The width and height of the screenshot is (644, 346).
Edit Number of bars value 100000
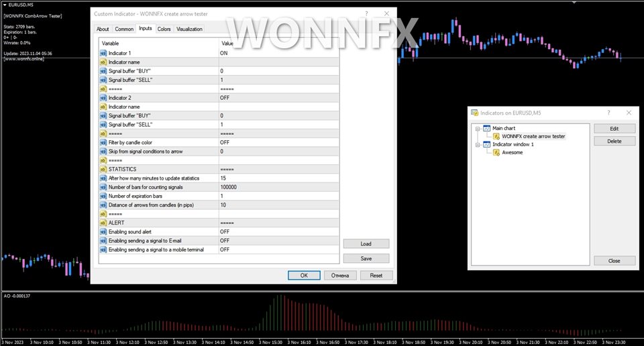pyautogui.click(x=279, y=187)
